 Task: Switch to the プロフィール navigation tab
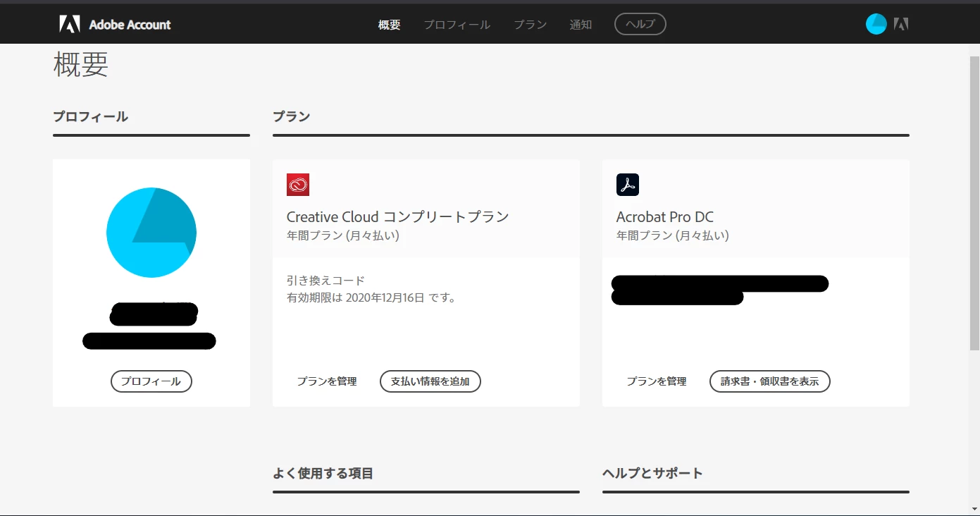[x=457, y=25]
